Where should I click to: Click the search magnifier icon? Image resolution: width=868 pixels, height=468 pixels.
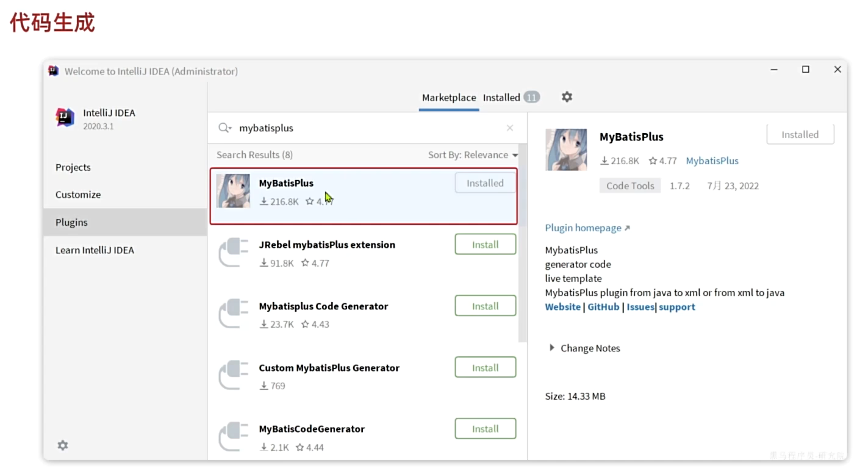pos(225,128)
